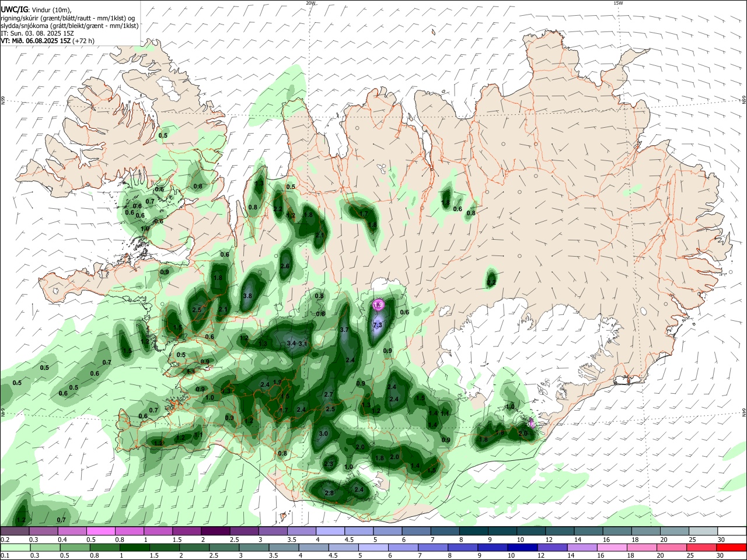Click the pink-circled 1.9 marker above 7.3
The height and width of the screenshot is (560, 747).
pos(378,304)
